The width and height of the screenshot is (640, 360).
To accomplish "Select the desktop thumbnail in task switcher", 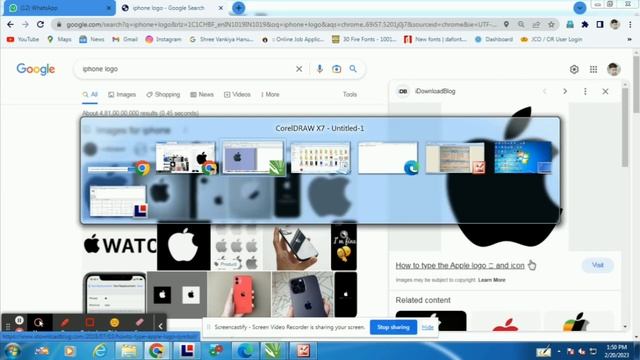I will click(x=523, y=157).
